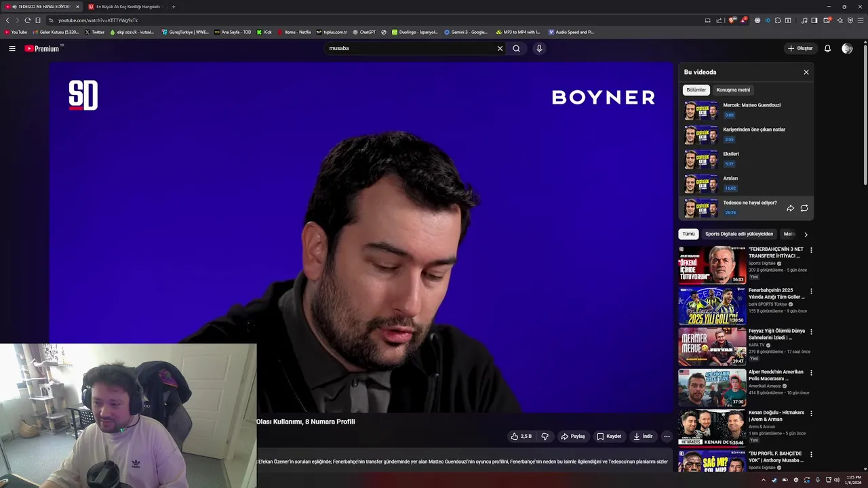Go to YouTube Premium home logo
The width and height of the screenshot is (868, 488).
[x=43, y=48]
